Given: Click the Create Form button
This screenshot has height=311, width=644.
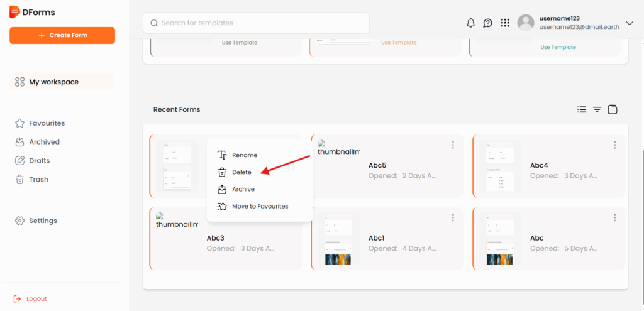Looking at the screenshot, I should pos(62,35).
